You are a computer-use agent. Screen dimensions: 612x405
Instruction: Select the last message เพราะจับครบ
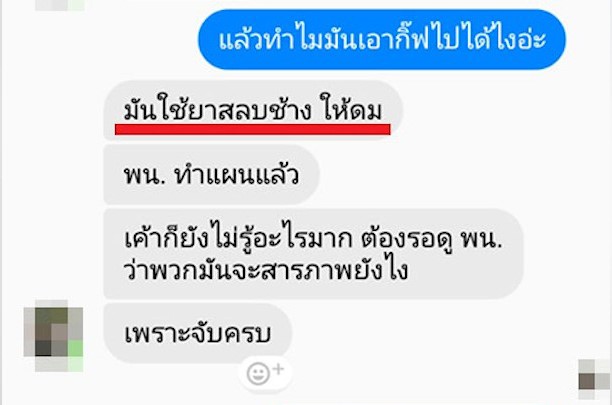[x=197, y=334]
